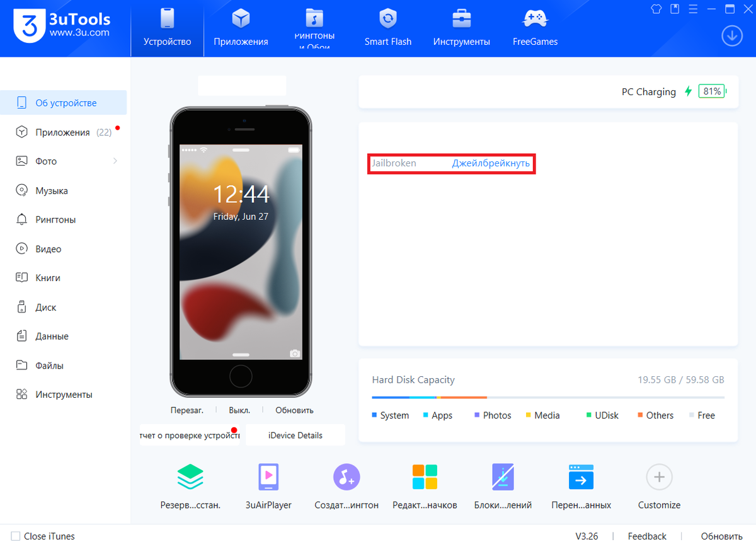
Task: Click the Данные document icon
Action: tap(22, 336)
